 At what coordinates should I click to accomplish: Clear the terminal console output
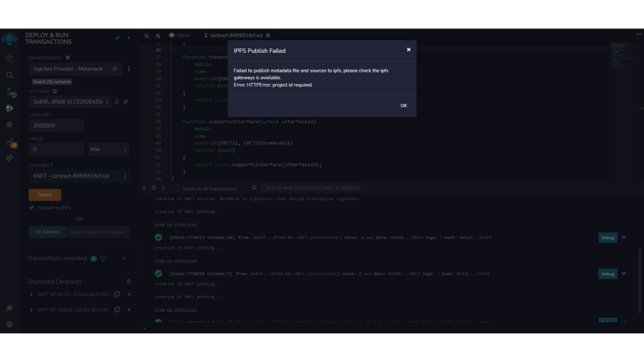[x=154, y=188]
